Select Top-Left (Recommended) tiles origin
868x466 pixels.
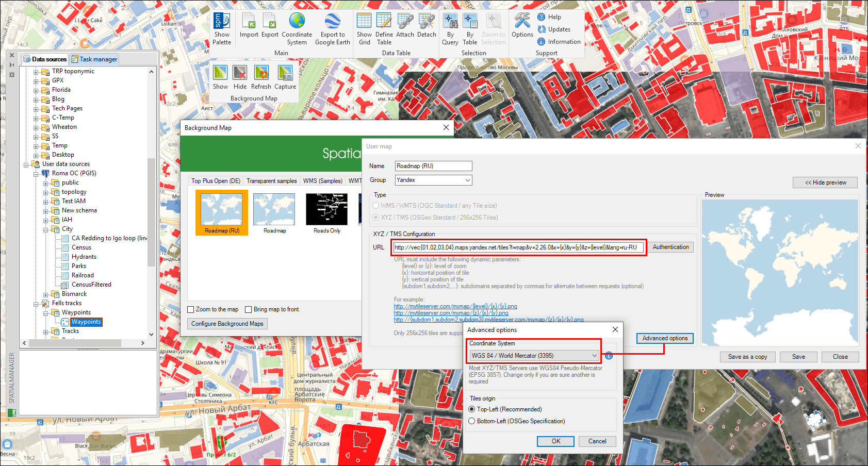[x=471, y=409]
